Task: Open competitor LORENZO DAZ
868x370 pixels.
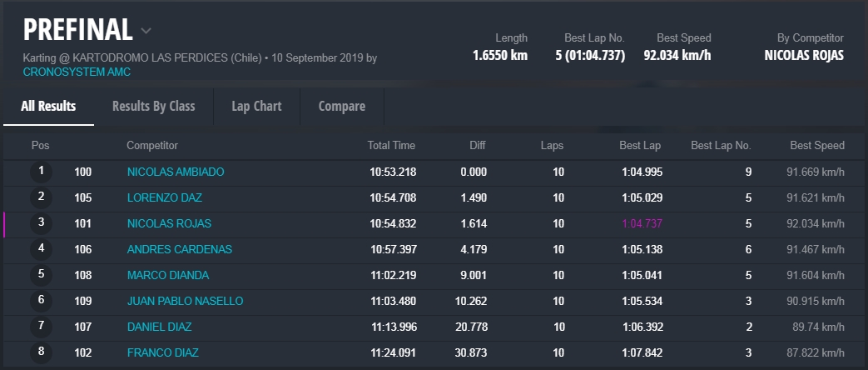Action: pyautogui.click(x=165, y=197)
